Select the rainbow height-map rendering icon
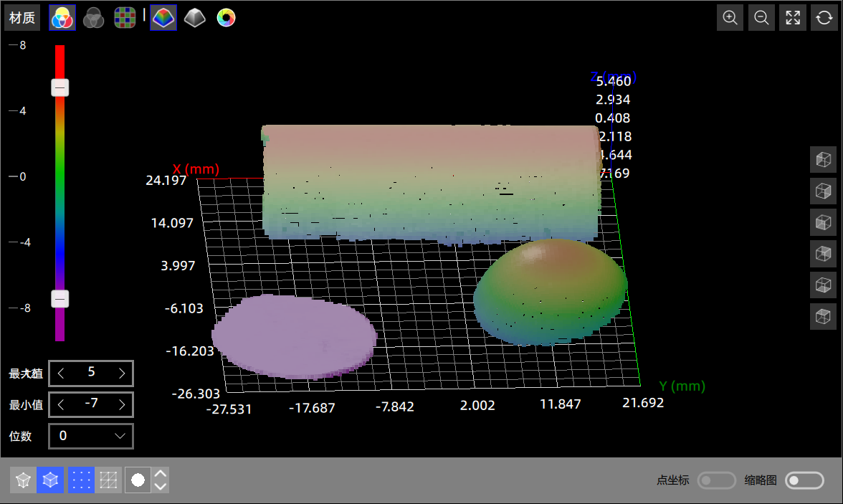The height and width of the screenshot is (504, 843). 163,18
